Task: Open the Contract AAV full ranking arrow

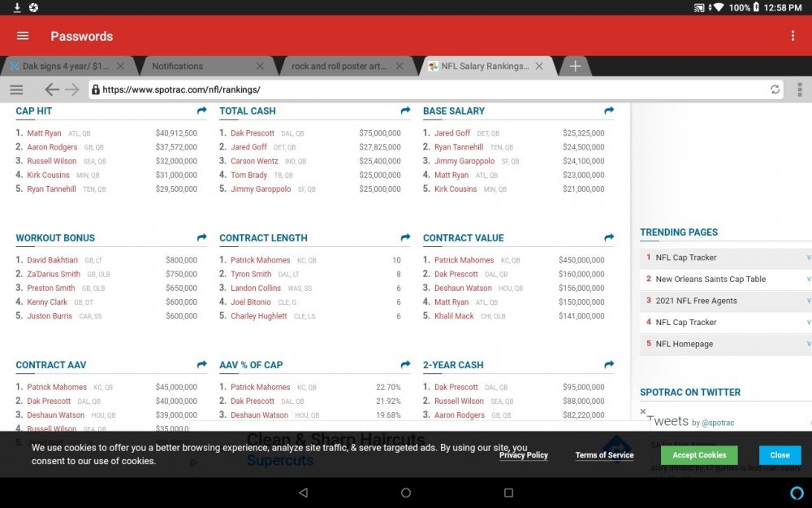Action: pyautogui.click(x=201, y=364)
